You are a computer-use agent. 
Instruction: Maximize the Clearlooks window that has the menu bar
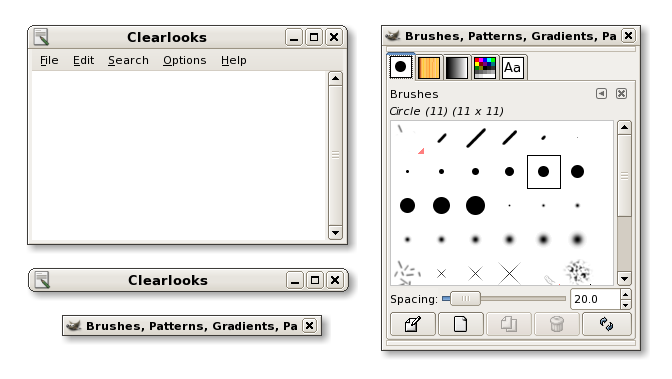click(x=314, y=37)
